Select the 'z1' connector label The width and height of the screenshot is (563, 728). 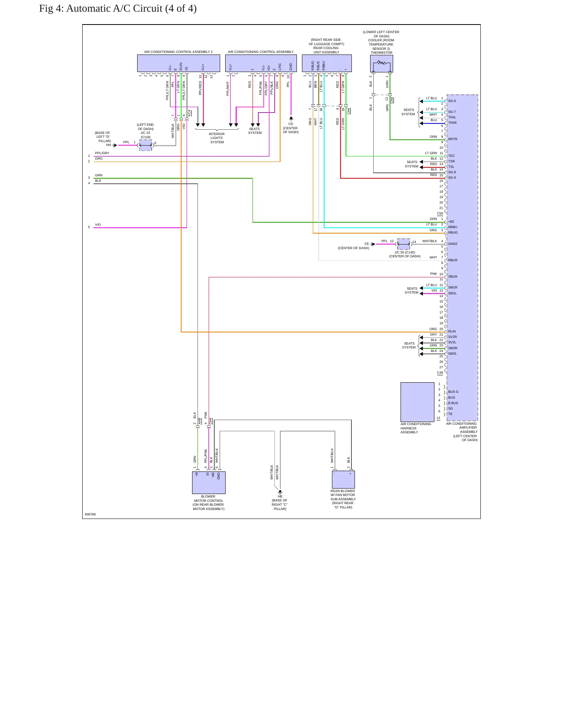438,418
